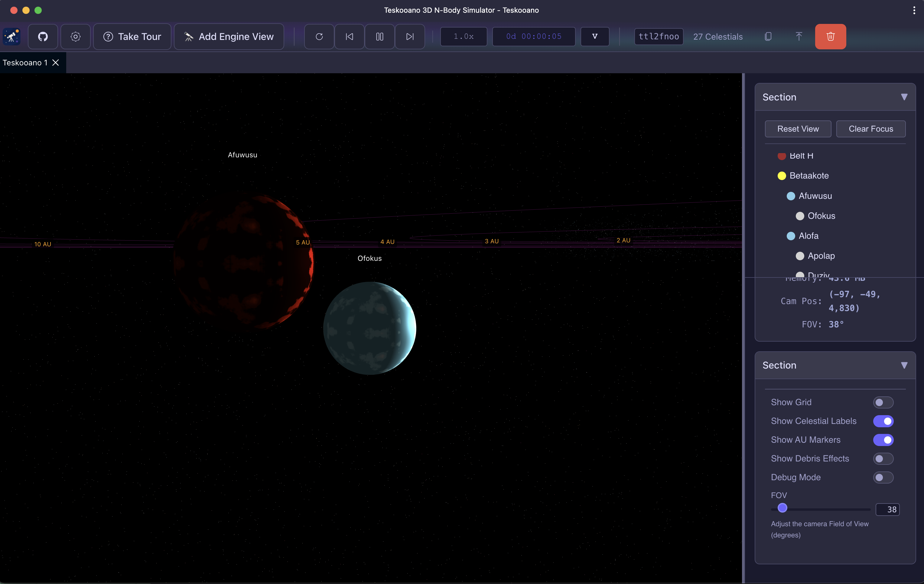Image resolution: width=924 pixels, height=584 pixels.
Task: Click the Reset View button
Action: click(x=798, y=129)
